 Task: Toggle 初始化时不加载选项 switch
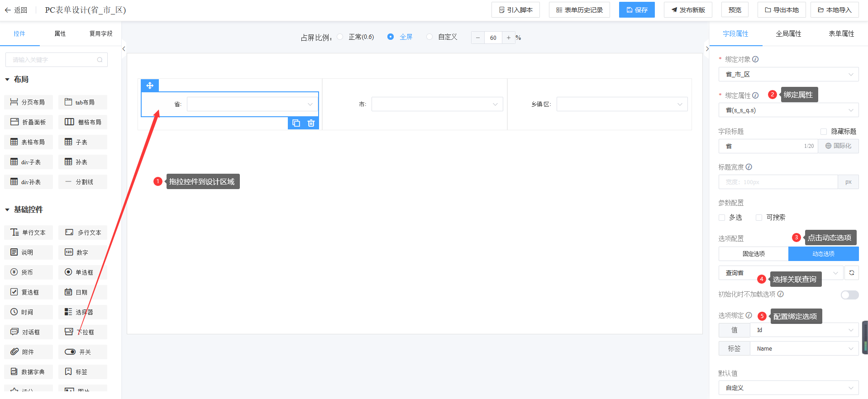(849, 295)
